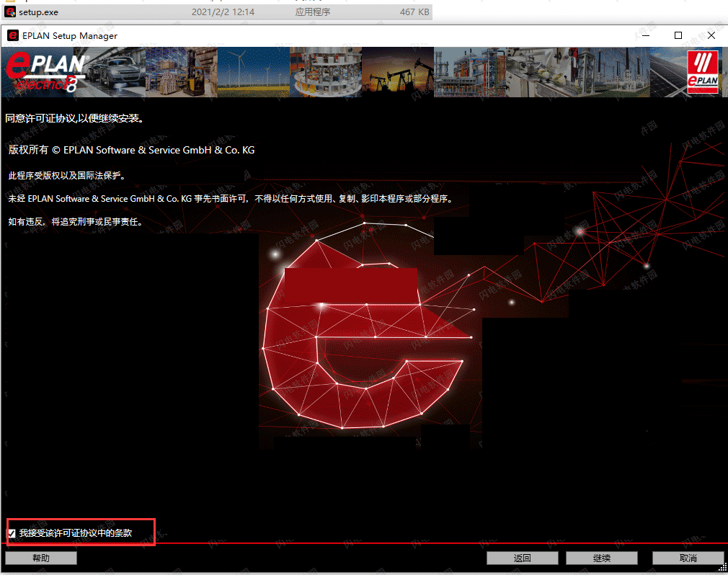
Task: Click the setup.exe type 应用程序
Action: [313, 12]
